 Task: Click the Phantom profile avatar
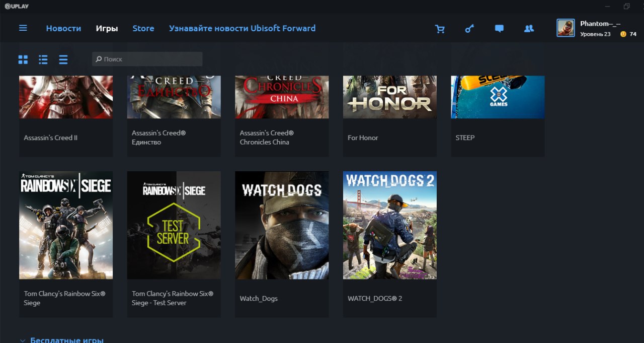click(566, 28)
